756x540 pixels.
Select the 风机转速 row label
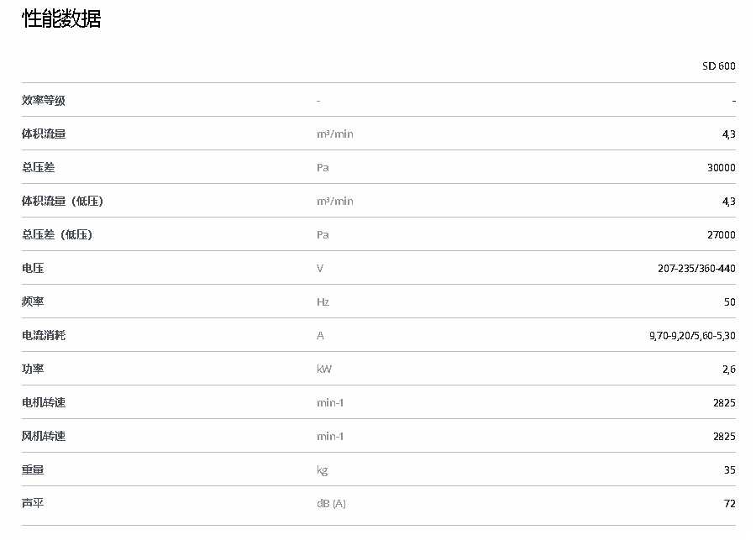[x=44, y=437]
